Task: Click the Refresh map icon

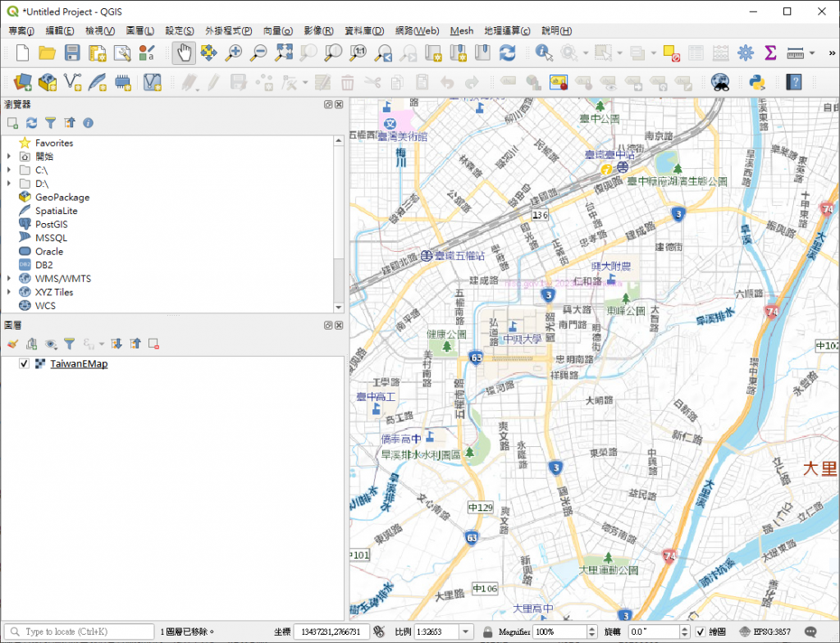Action: pos(507,52)
